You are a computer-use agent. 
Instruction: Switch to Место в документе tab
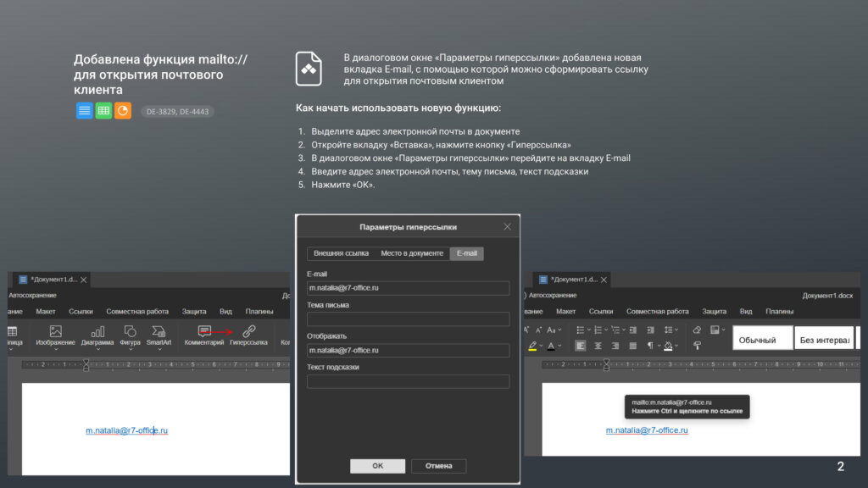click(x=412, y=253)
